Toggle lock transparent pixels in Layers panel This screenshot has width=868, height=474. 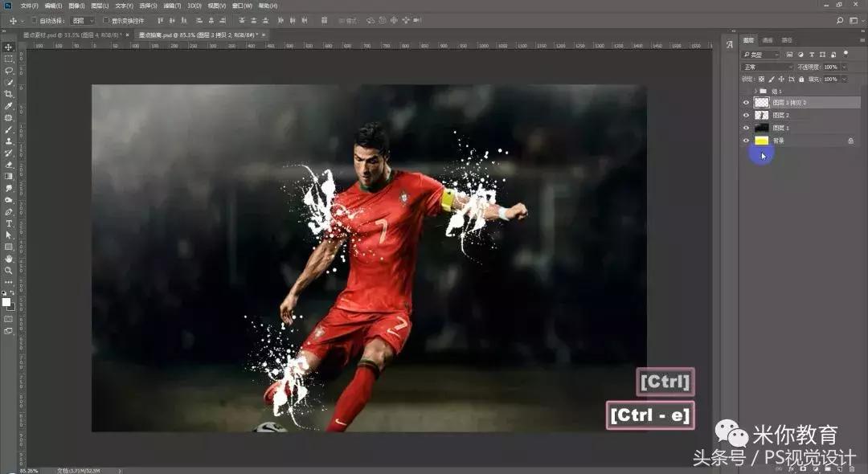click(x=762, y=79)
